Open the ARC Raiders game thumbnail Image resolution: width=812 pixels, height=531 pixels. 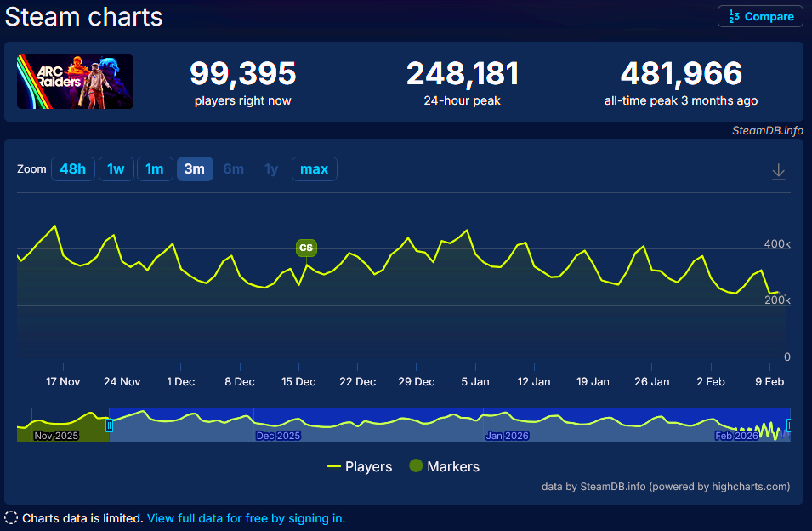coord(75,82)
